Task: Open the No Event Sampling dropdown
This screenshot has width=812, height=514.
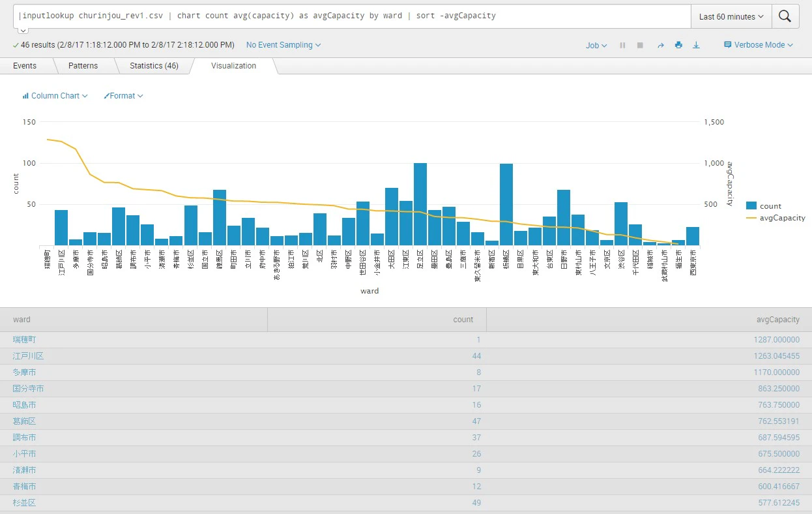Action: click(x=283, y=45)
